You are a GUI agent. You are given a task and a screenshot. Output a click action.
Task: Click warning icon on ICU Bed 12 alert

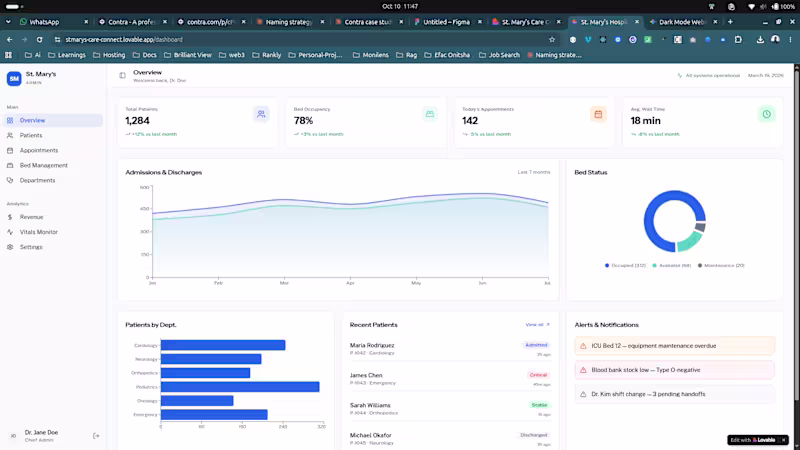tap(583, 346)
